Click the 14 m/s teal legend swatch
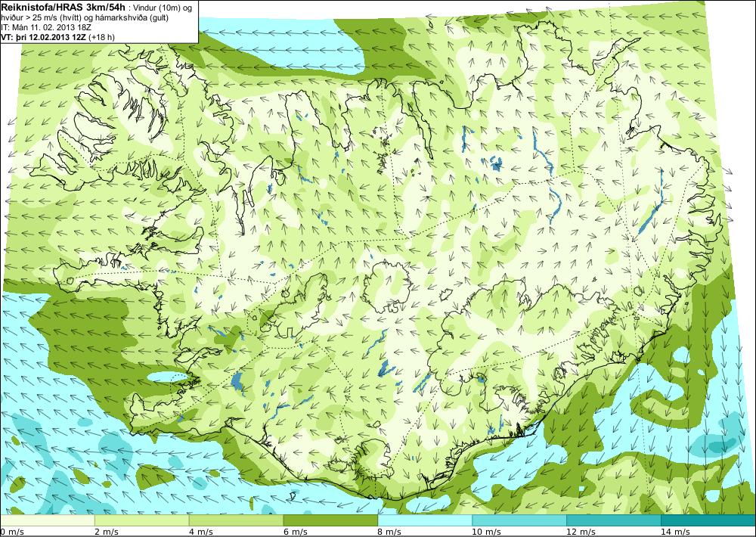Screen dimensions: 756x537 pos(709,520)
